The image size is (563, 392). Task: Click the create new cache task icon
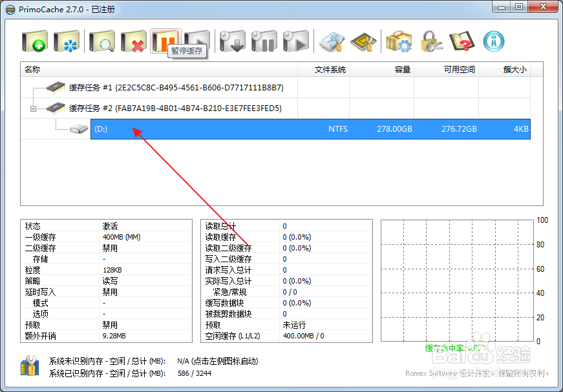pyautogui.click(x=34, y=41)
